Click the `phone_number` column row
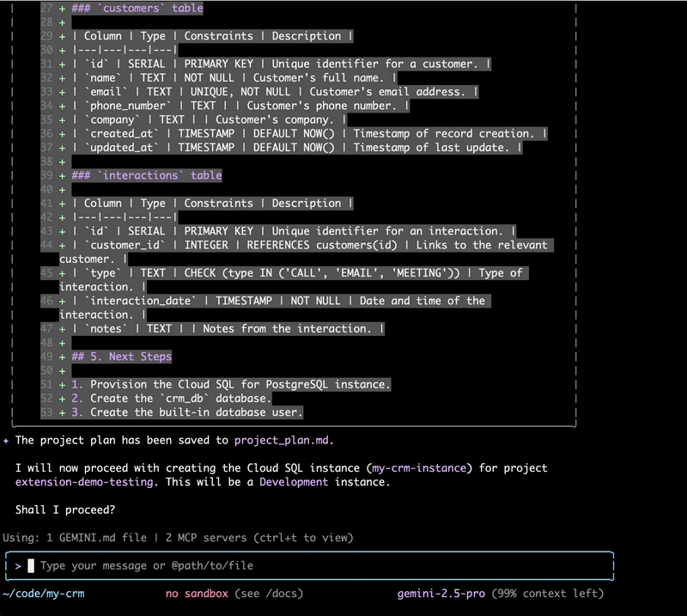 [x=240, y=106]
